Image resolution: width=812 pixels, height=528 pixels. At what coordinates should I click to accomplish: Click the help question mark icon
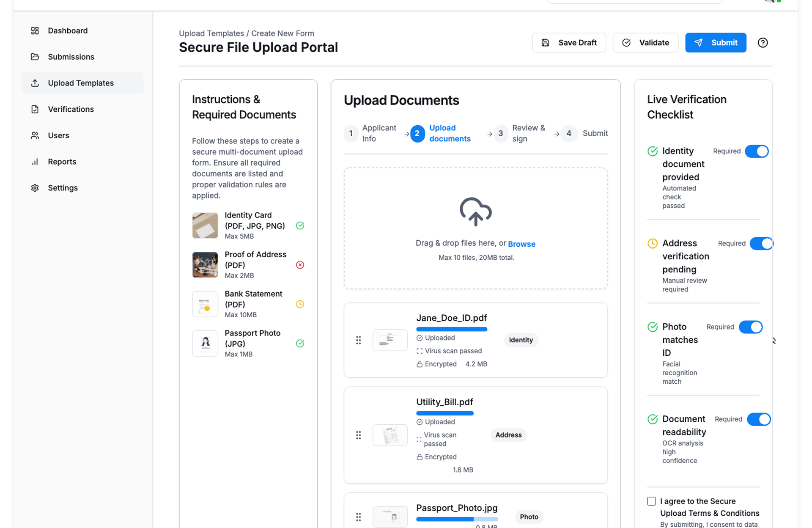click(x=763, y=43)
